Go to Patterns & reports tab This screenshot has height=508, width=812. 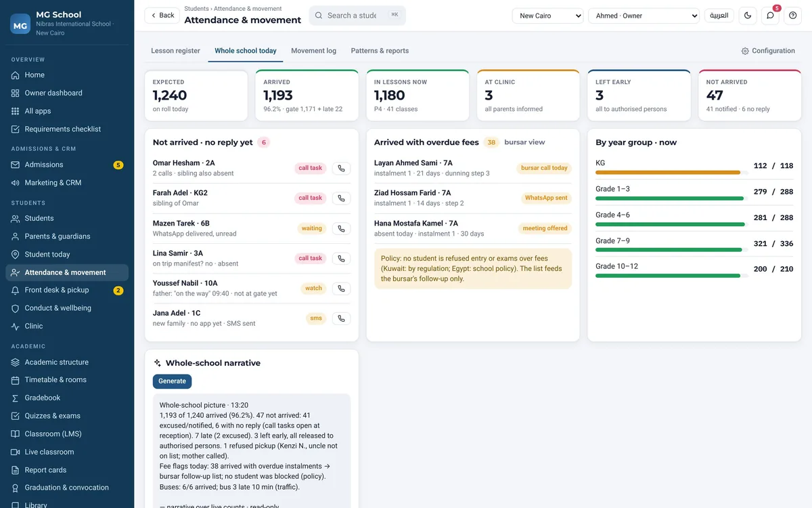pos(380,51)
